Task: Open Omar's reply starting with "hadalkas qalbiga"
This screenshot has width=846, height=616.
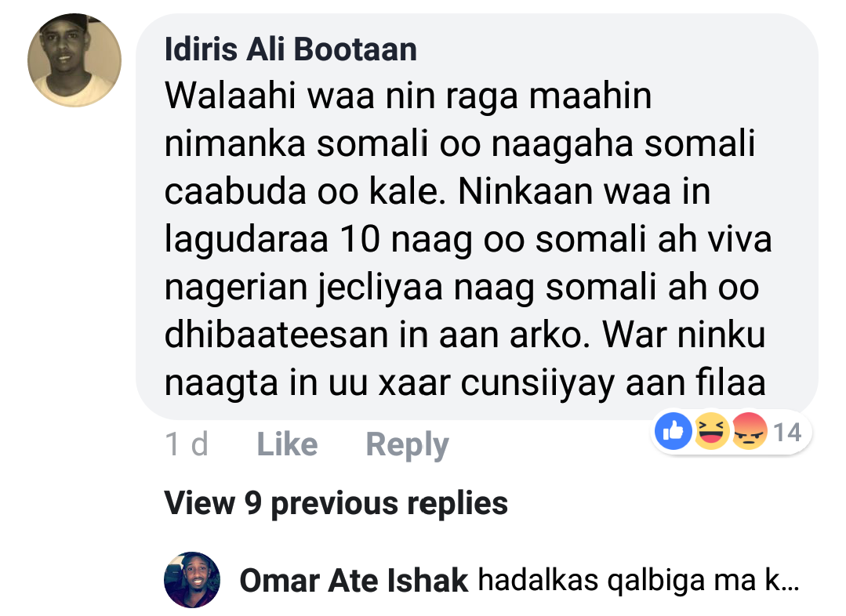Action: tap(627, 581)
